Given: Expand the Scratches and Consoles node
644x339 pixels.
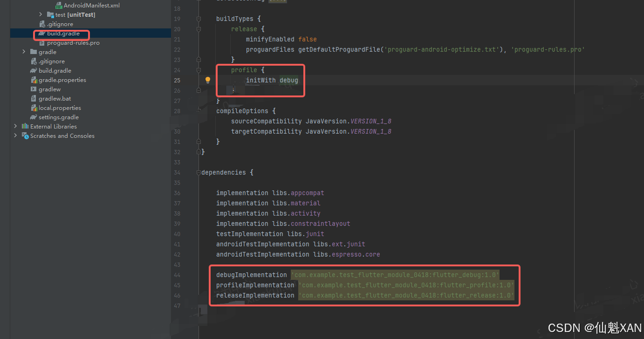Looking at the screenshot, I should [15, 136].
